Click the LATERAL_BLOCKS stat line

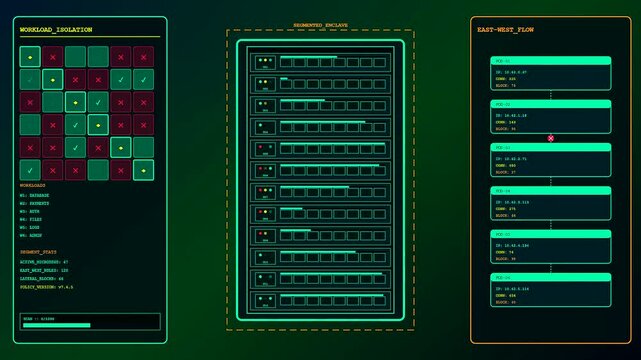coord(42,279)
